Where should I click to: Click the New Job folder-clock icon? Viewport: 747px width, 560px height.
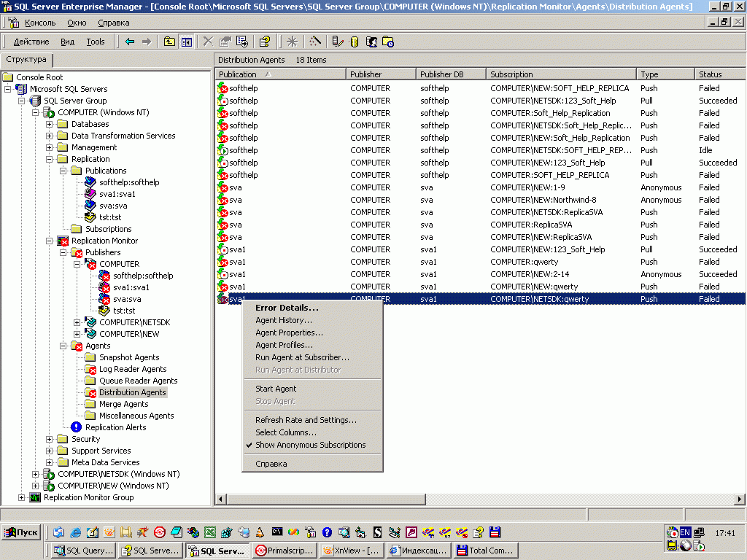pyautogui.click(x=388, y=42)
